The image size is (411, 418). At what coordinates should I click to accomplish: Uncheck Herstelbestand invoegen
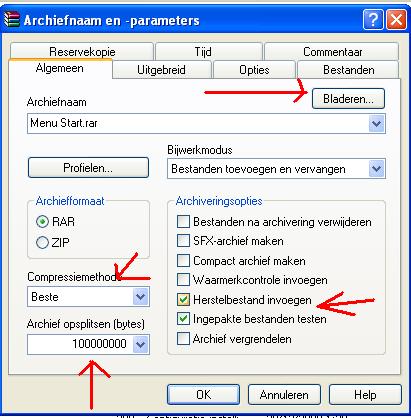(x=183, y=300)
